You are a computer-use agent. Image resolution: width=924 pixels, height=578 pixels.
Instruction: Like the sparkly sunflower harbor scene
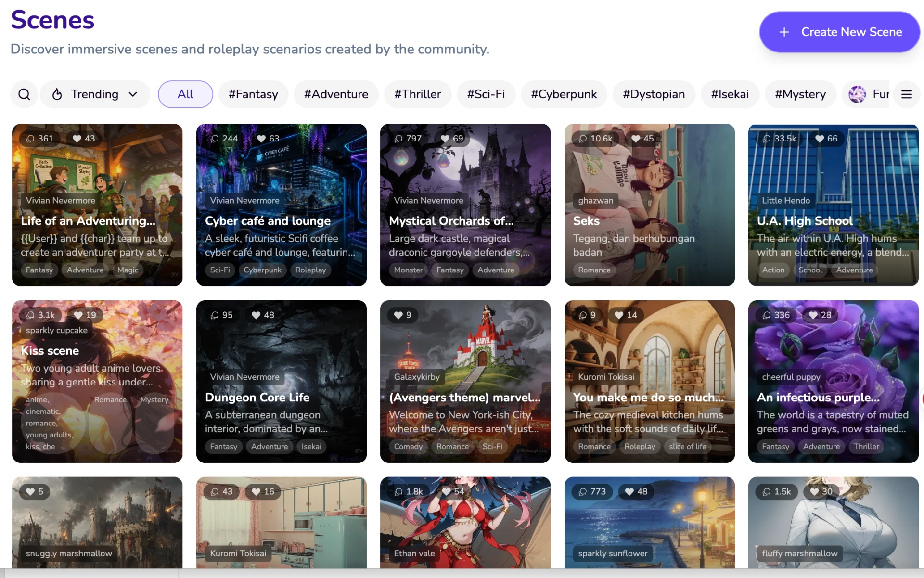point(629,492)
